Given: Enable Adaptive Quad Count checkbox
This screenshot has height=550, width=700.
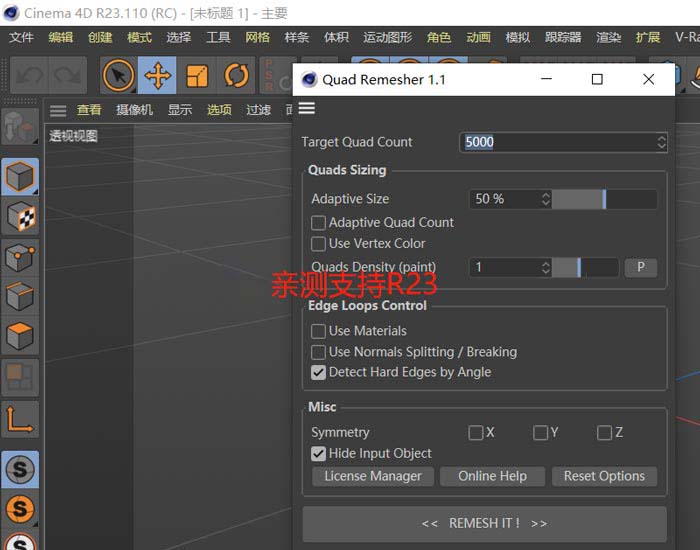Looking at the screenshot, I should point(318,223).
